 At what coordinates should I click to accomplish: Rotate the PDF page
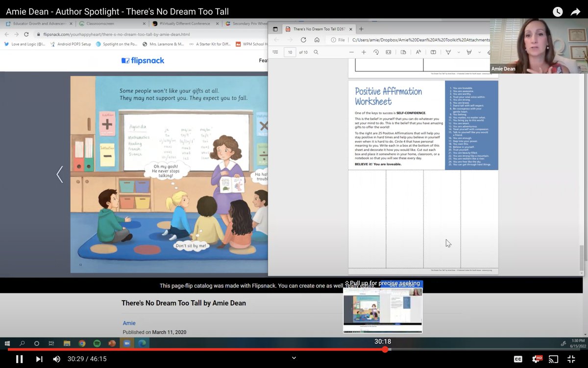point(376,52)
